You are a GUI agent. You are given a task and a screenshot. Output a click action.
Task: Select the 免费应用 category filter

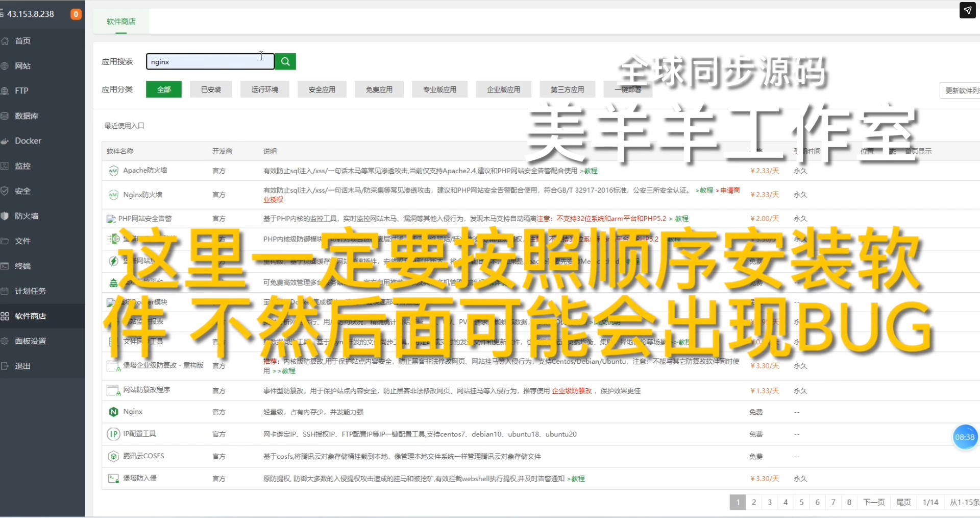(x=379, y=89)
